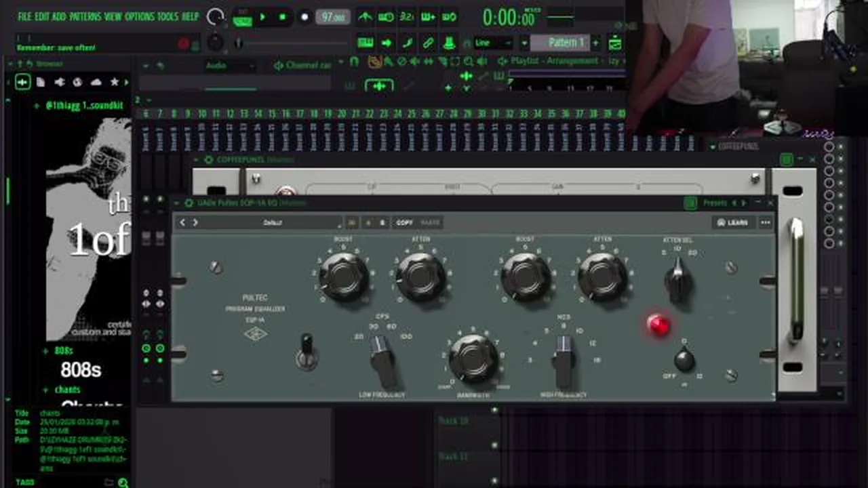This screenshot has height=488, width=868.
Task: Select the playlist slip tool
Action: coord(428,62)
